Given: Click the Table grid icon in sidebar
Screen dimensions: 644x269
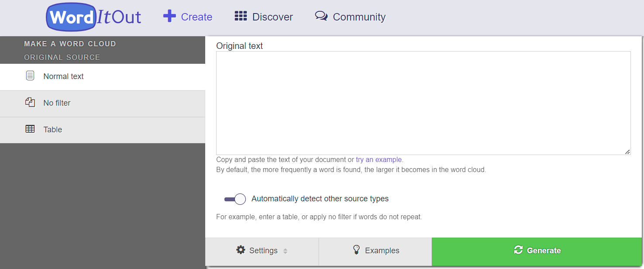Looking at the screenshot, I should 30,129.
